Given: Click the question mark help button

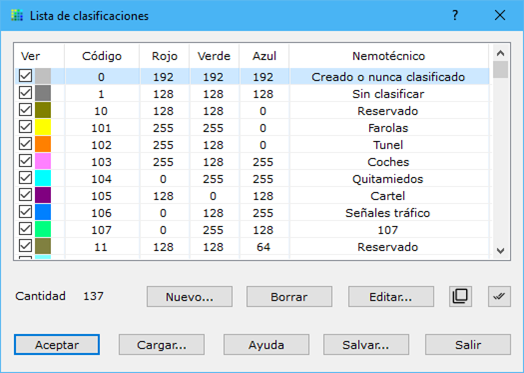Looking at the screenshot, I should pyautogui.click(x=455, y=15).
